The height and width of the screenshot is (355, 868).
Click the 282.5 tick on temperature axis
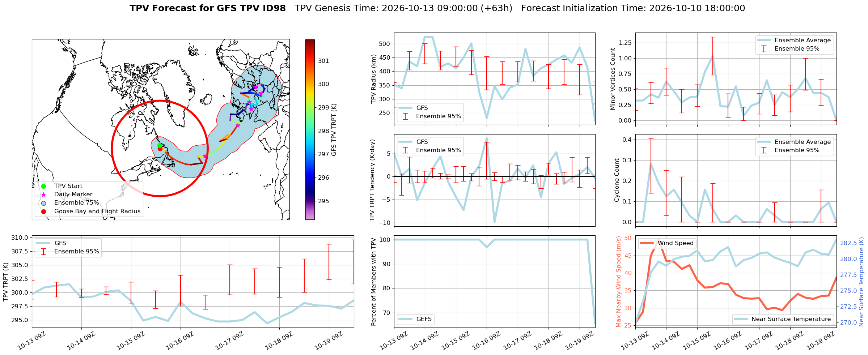click(848, 243)
